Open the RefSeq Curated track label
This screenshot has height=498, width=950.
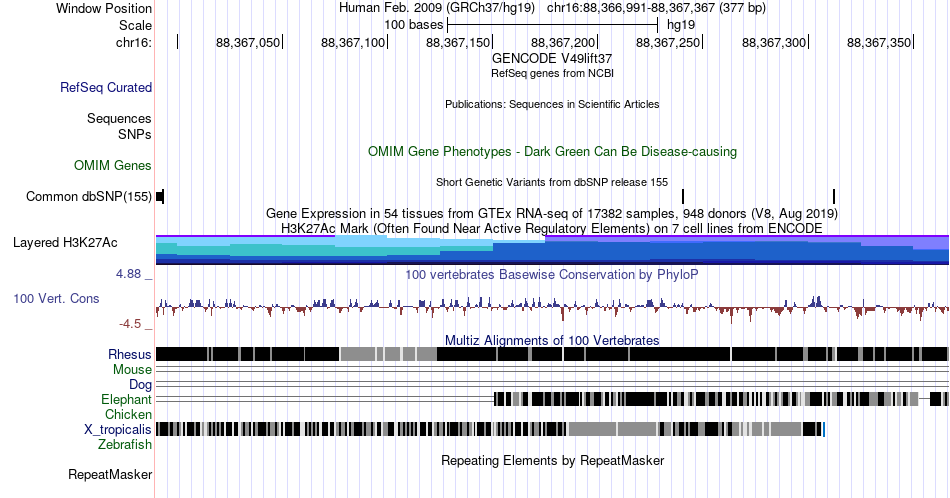[x=106, y=87]
